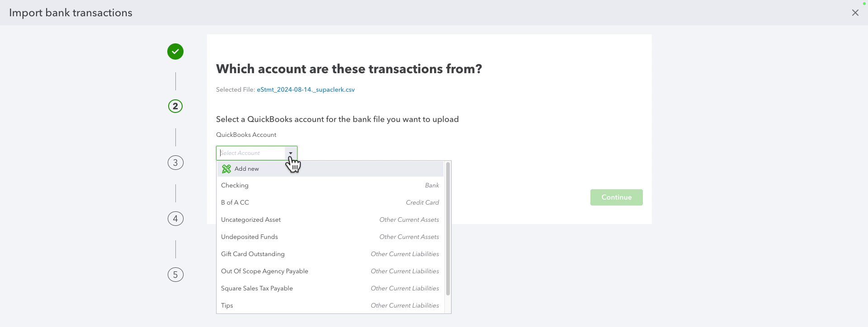868x327 pixels.
Task: Choose Square Sales Tax Payable account
Action: [330, 289]
